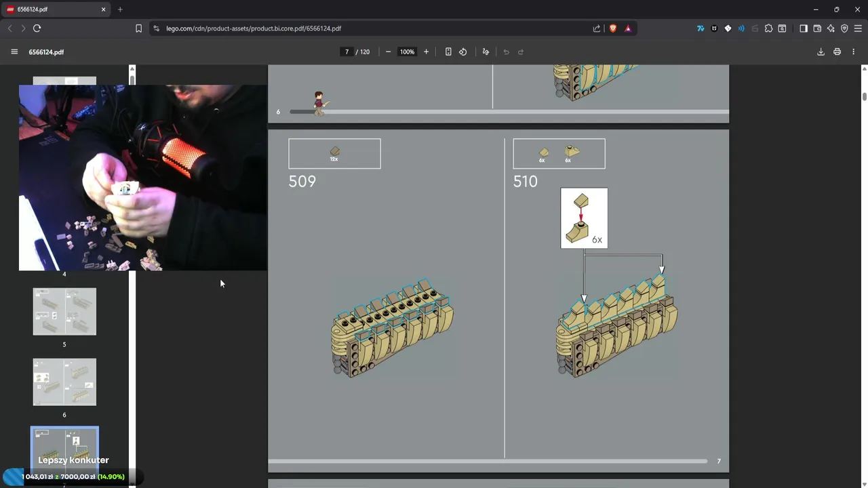
Task: Go back in browser history
Action: (9, 28)
